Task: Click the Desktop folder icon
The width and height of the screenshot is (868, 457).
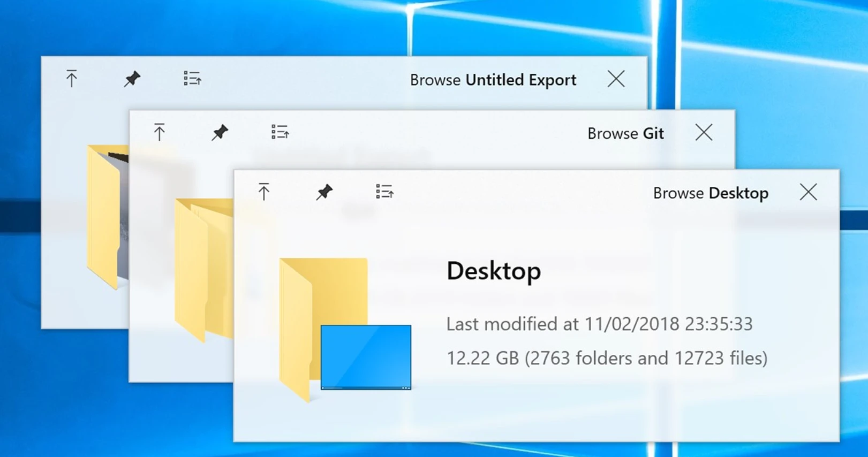Action: [343, 326]
